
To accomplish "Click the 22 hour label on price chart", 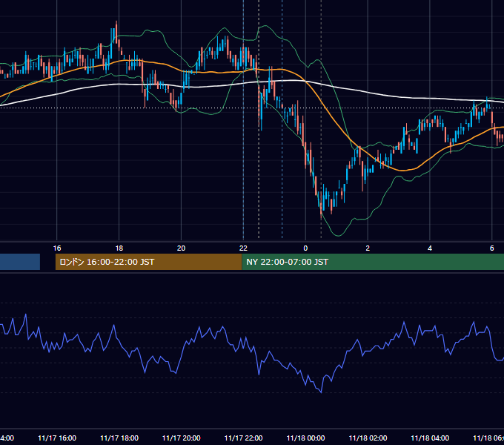I will (243, 248).
